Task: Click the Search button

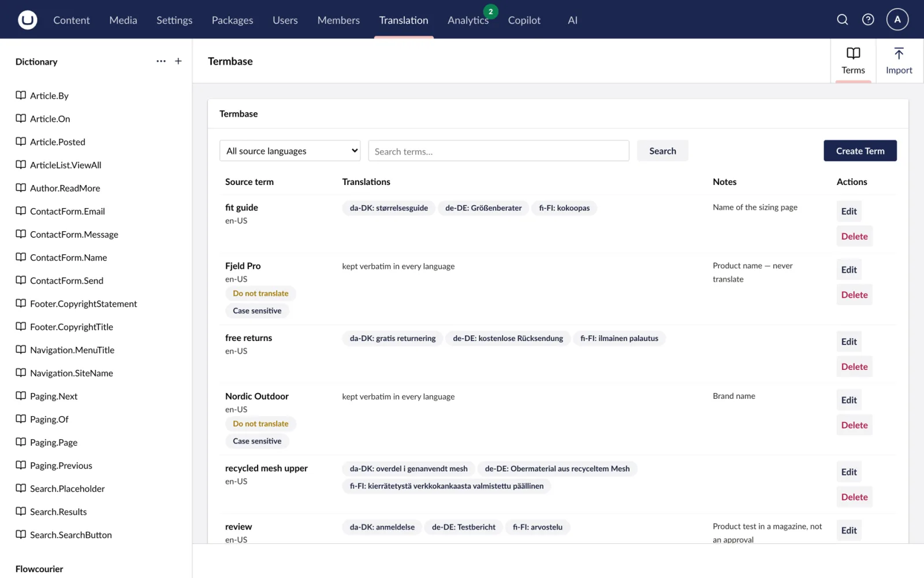Action: tap(662, 151)
